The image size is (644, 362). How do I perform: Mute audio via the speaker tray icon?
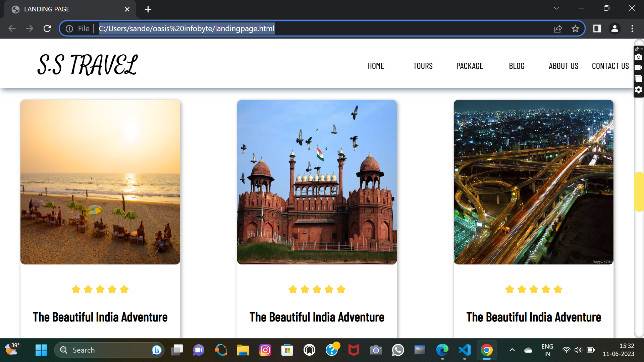tap(578, 350)
